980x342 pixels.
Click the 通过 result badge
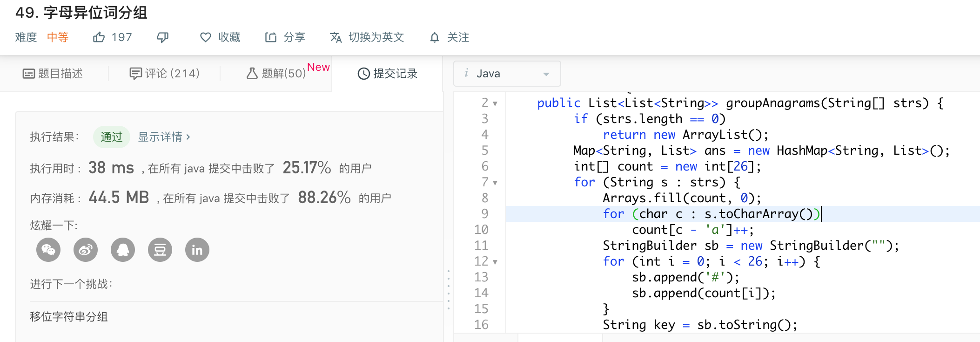point(112,137)
